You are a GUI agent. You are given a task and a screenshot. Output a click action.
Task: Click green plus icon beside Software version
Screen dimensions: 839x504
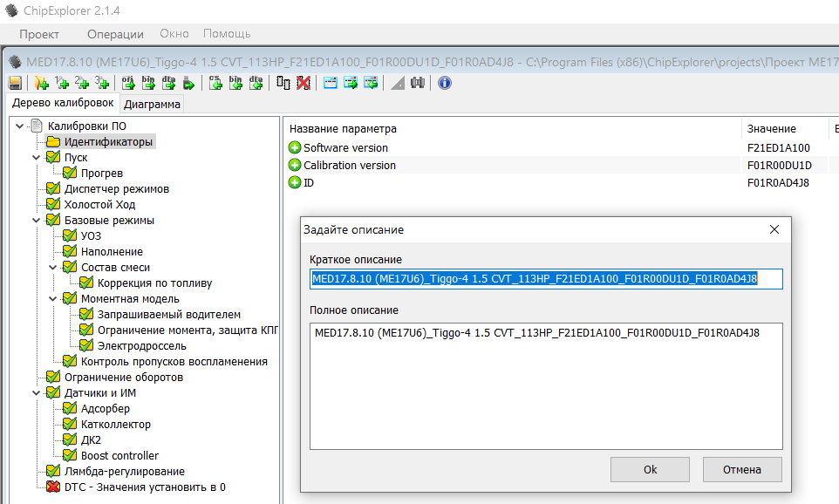pos(295,148)
